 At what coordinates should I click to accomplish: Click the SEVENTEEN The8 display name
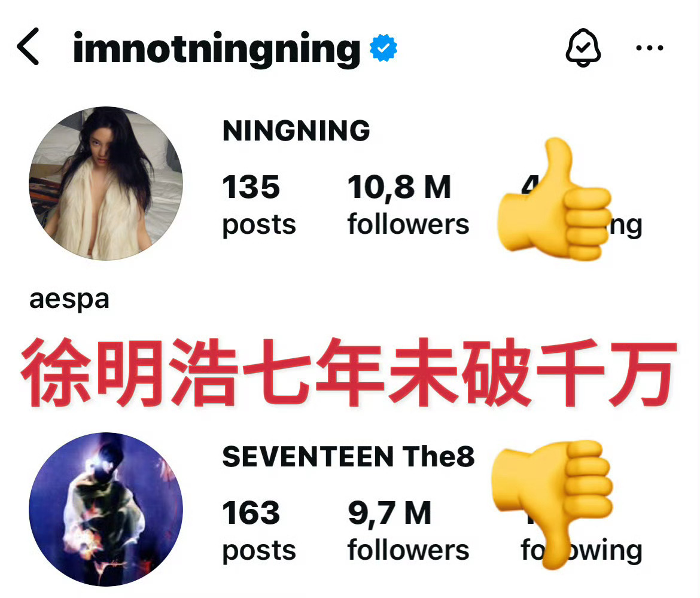pyautogui.click(x=348, y=456)
